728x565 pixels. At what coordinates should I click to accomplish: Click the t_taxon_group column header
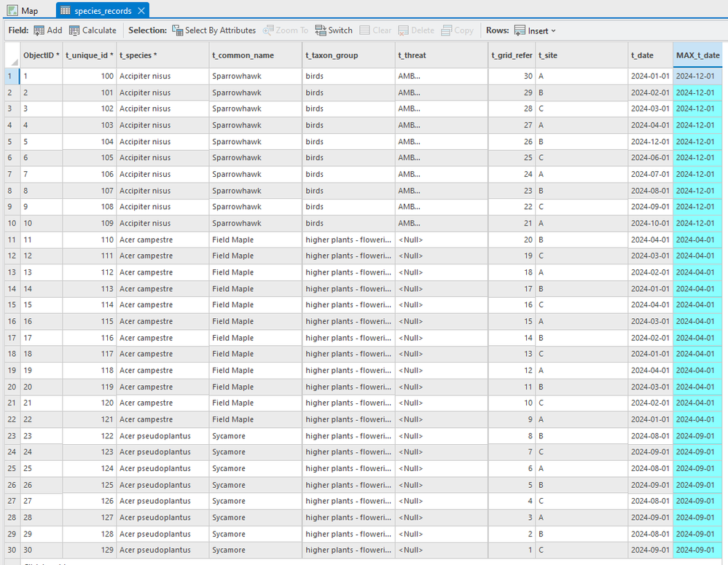[348, 55]
